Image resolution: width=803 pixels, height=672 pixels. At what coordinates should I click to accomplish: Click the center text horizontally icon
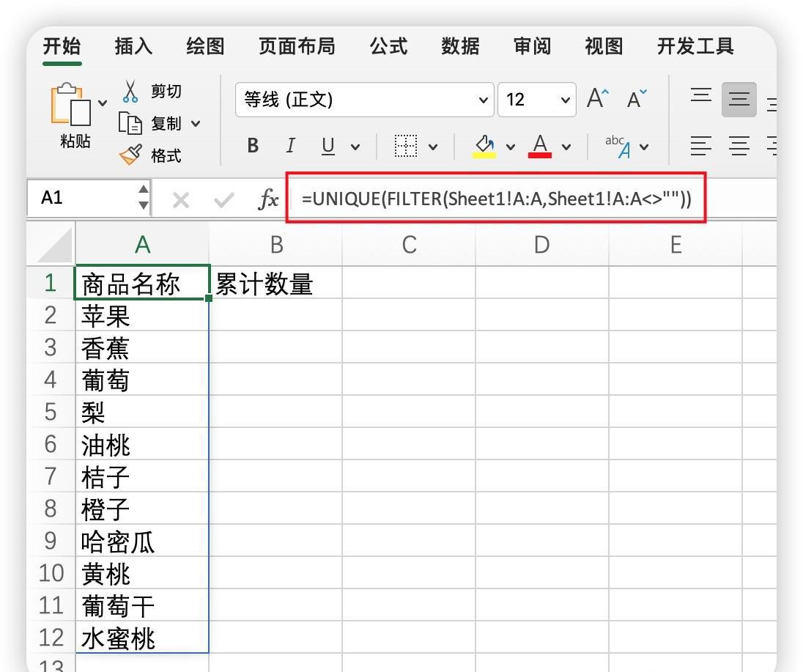[x=739, y=146]
